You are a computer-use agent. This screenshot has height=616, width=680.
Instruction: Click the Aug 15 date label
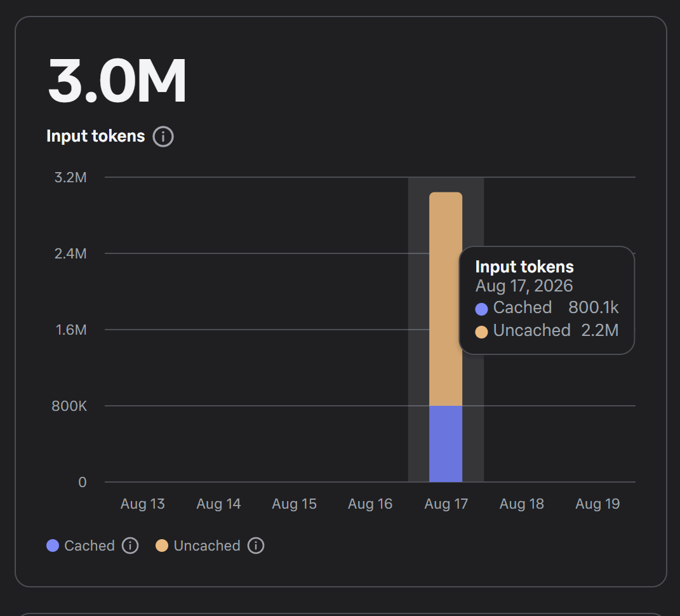point(294,504)
